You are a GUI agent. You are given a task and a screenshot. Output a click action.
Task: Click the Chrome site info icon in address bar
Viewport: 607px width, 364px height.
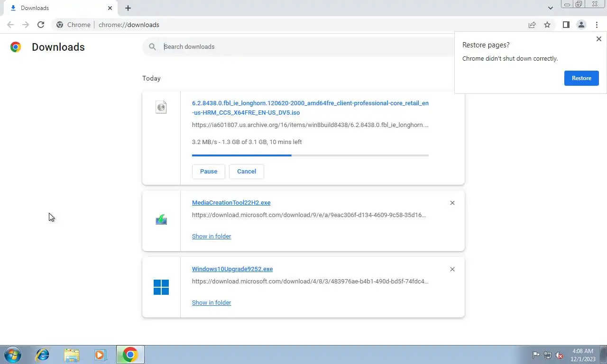tap(60, 25)
